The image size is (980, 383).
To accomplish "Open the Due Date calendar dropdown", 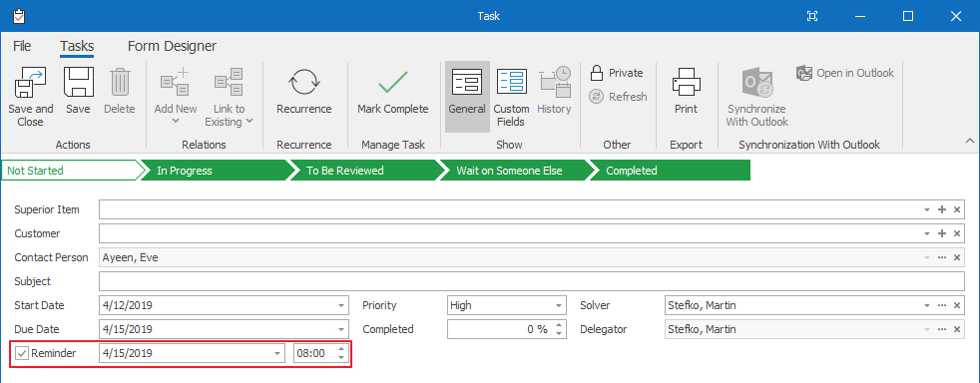I will pos(340,330).
